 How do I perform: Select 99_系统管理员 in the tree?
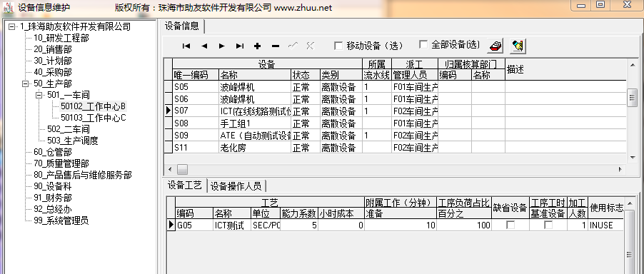click(61, 220)
